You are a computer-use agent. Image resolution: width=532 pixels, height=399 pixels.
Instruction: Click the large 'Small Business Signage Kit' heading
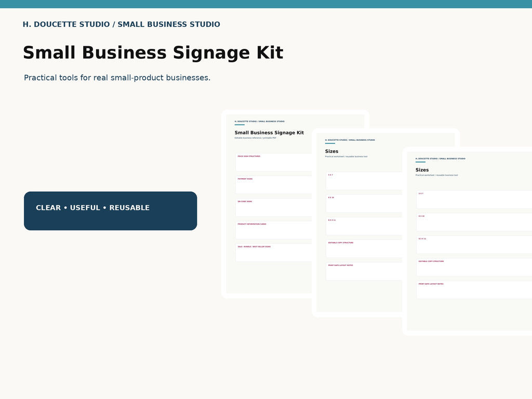pyautogui.click(x=153, y=53)
